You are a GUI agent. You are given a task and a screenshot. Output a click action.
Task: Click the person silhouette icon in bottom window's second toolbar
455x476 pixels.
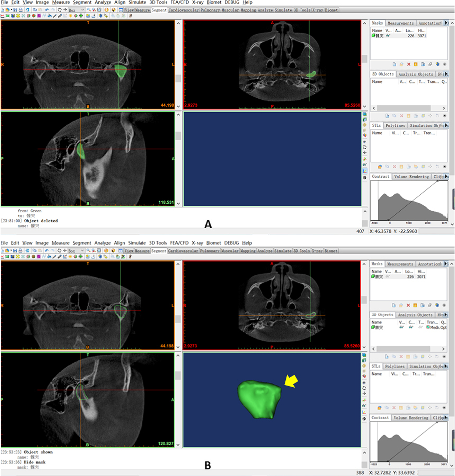pyautogui.click(x=130, y=256)
